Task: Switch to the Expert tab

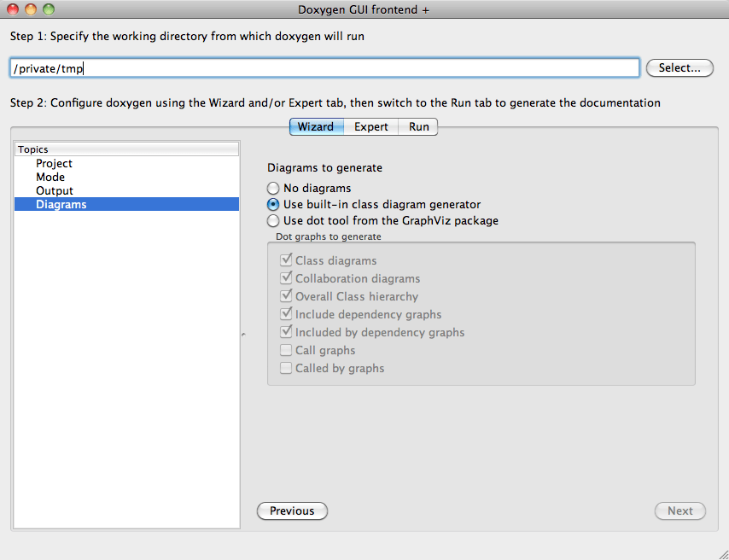Action: [371, 126]
